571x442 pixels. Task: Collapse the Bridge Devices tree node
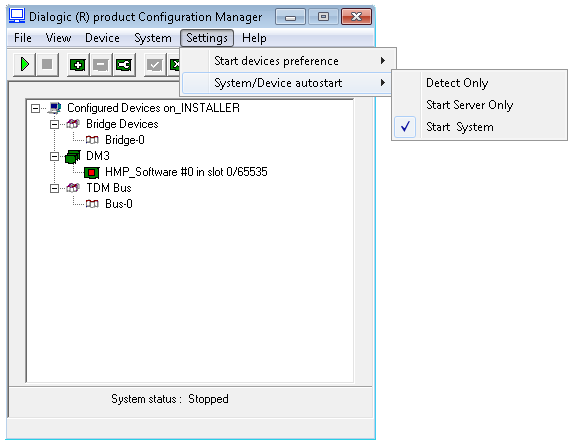54,125
